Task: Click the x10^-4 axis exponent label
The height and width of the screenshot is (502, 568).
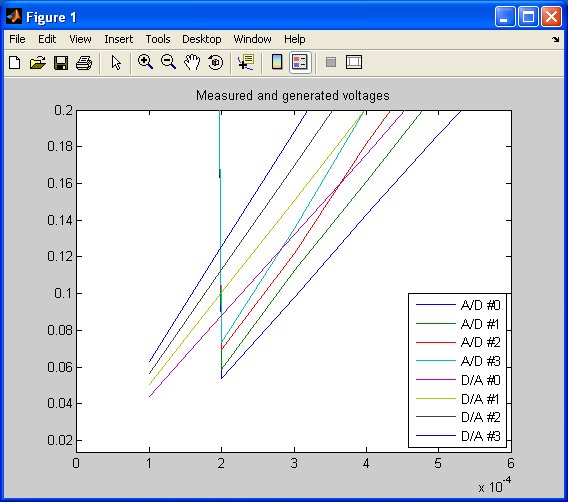Action: point(494,485)
